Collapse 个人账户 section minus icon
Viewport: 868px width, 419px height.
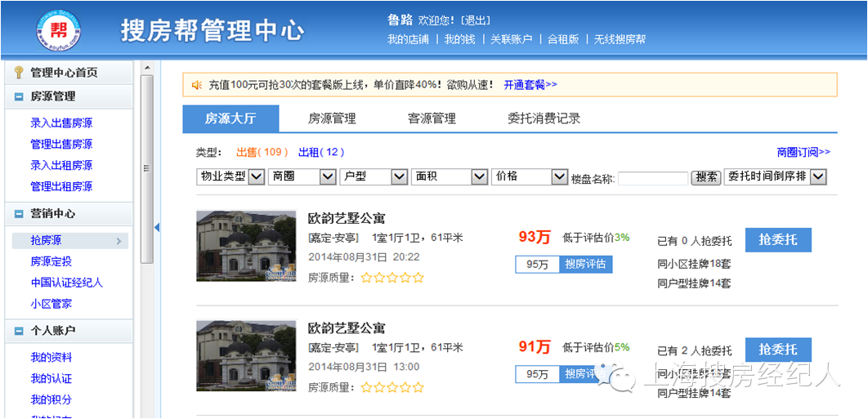point(19,331)
